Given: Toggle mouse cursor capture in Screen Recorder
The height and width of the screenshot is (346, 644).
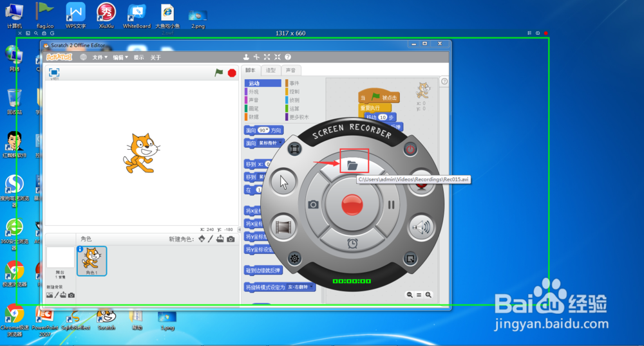Looking at the screenshot, I should (x=283, y=183).
